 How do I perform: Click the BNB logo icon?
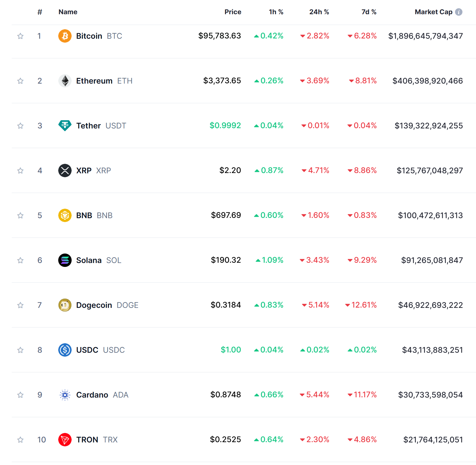[x=65, y=215]
